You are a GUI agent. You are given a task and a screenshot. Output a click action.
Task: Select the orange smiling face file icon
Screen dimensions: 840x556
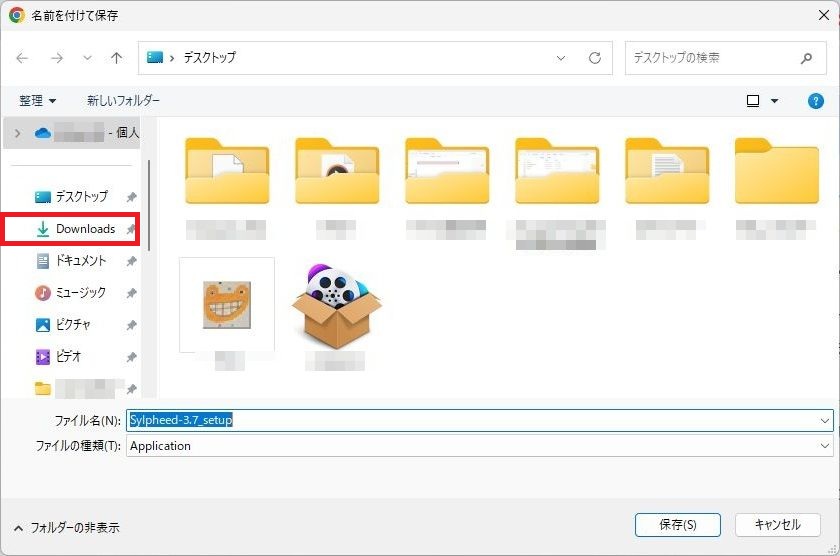coord(226,304)
